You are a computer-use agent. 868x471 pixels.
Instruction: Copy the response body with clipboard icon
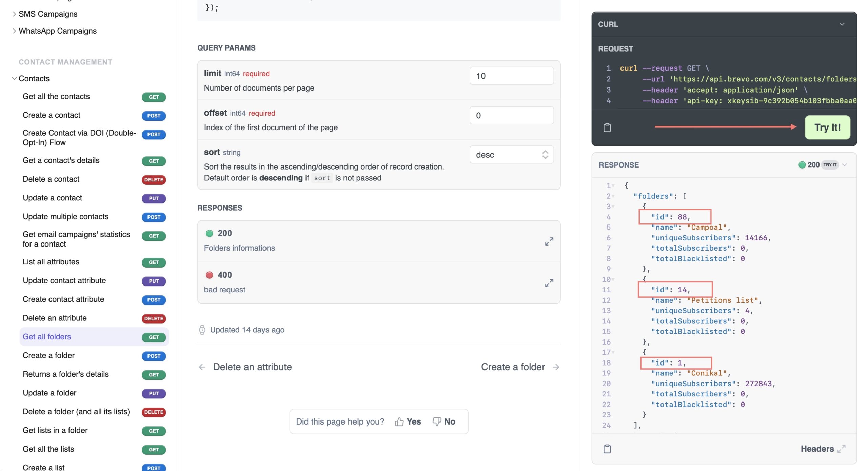tap(607, 449)
